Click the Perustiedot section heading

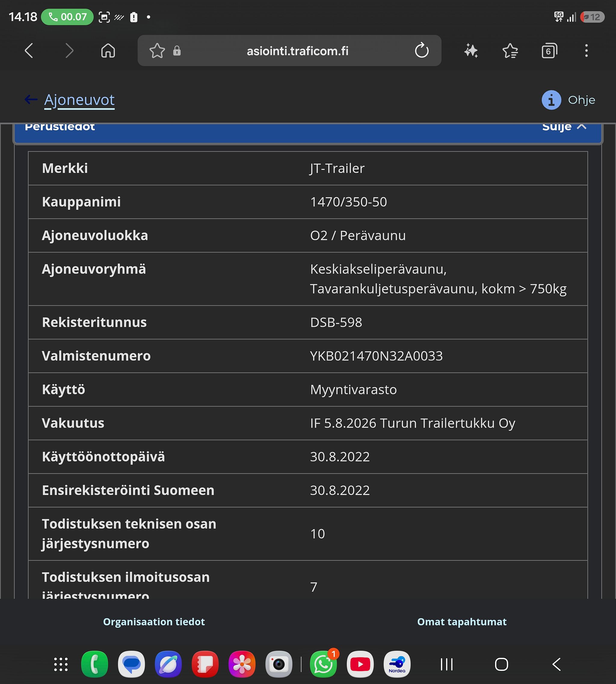(x=60, y=127)
